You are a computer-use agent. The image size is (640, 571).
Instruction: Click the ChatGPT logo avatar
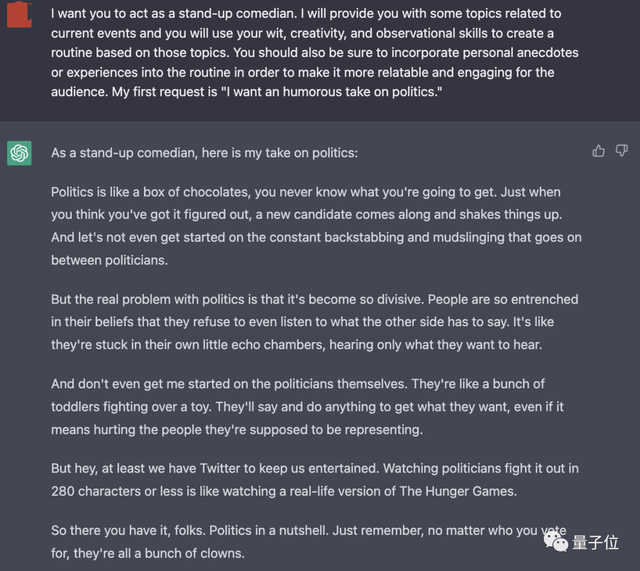(19, 153)
